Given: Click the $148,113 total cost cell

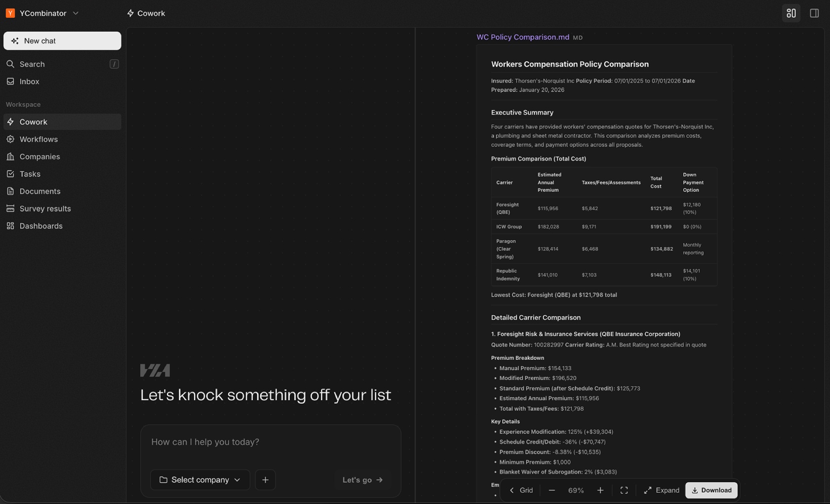Looking at the screenshot, I should (x=661, y=275).
